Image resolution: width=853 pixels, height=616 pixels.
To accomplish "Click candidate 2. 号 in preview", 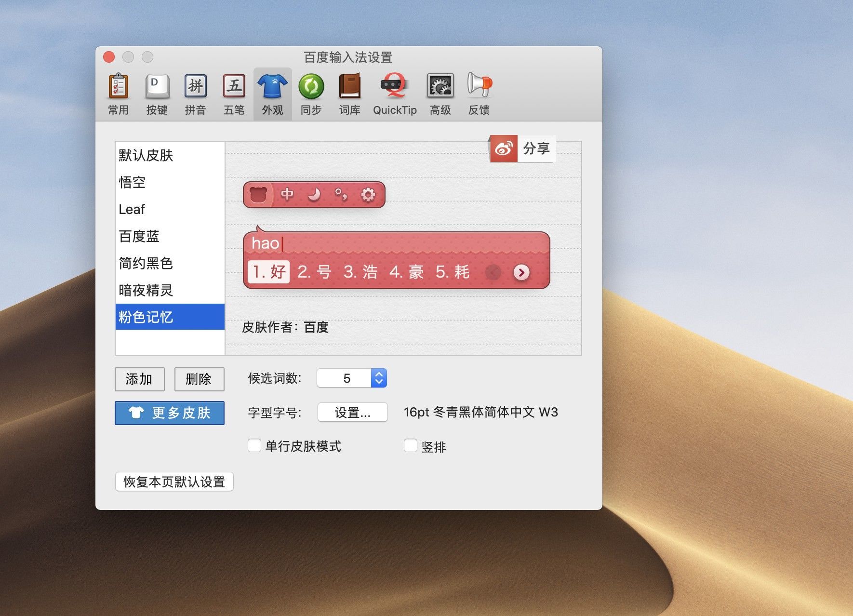I will click(x=314, y=272).
